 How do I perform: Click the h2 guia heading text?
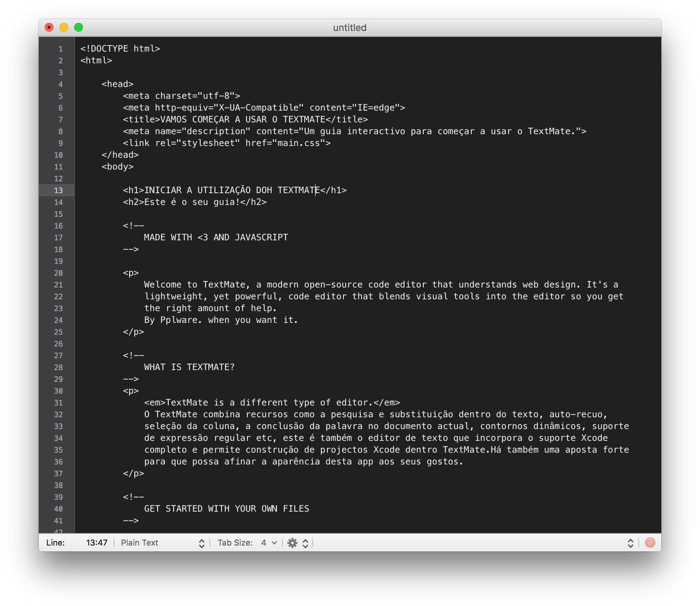(195, 202)
